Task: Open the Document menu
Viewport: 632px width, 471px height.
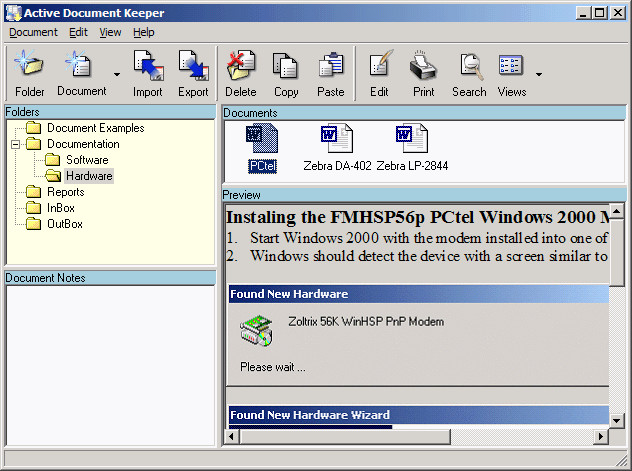Action: pyautogui.click(x=33, y=32)
